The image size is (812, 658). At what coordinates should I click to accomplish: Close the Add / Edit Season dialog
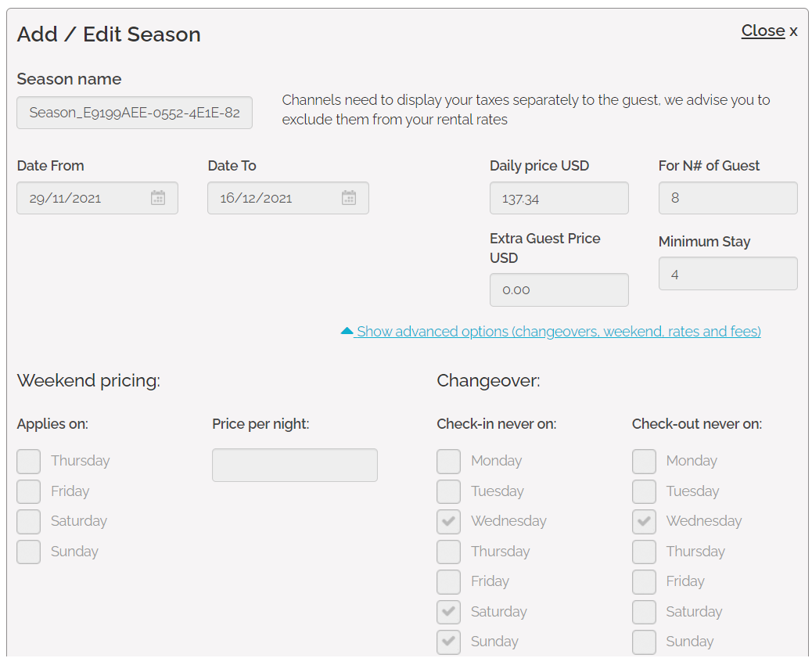pos(768,31)
